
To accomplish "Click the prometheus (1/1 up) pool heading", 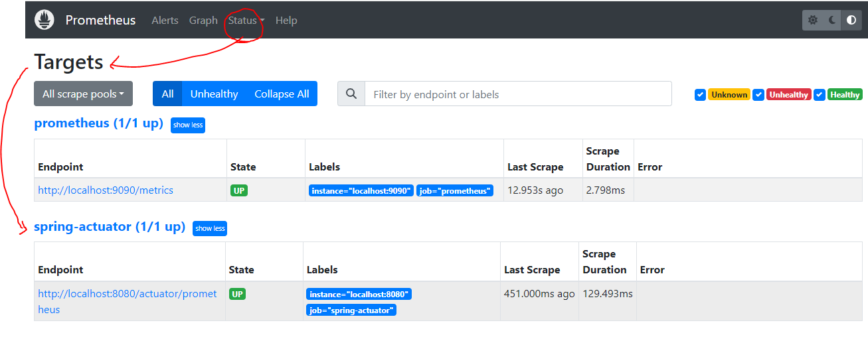I will tap(98, 123).
